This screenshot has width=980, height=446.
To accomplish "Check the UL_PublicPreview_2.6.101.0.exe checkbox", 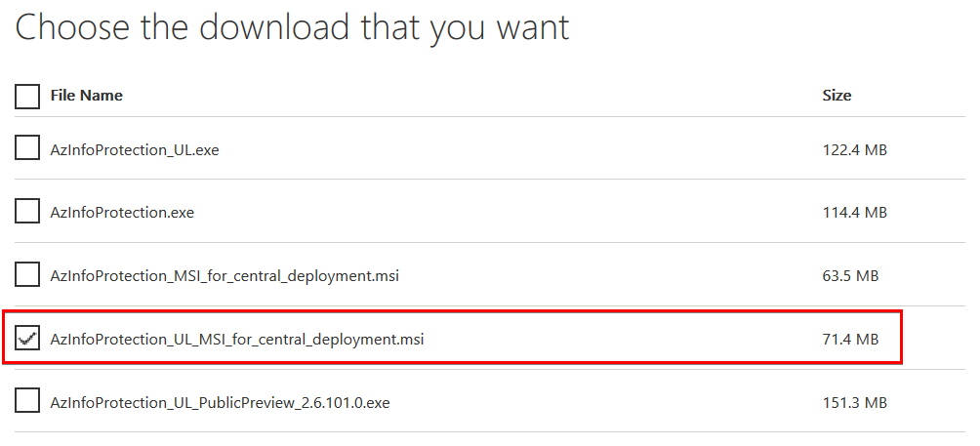I will 27,400.
